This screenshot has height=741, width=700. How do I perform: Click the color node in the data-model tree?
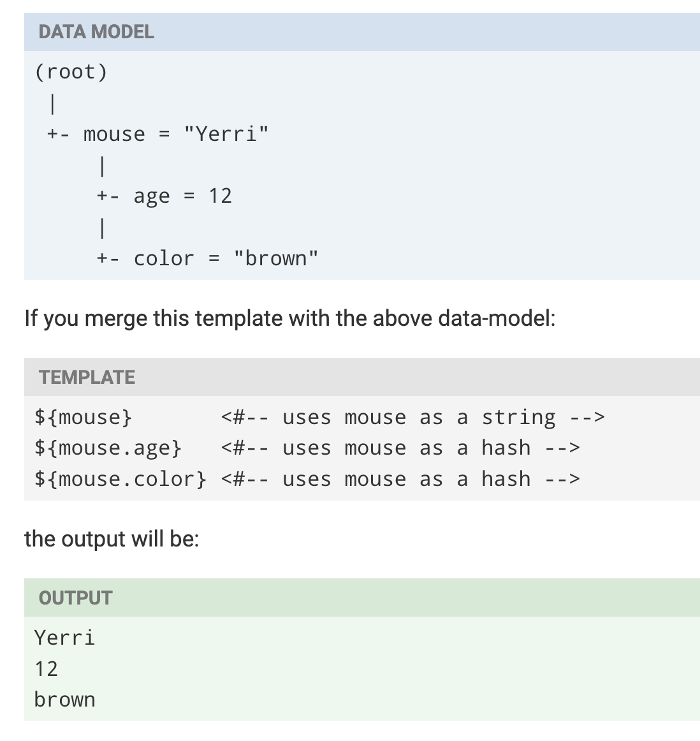[x=163, y=259]
